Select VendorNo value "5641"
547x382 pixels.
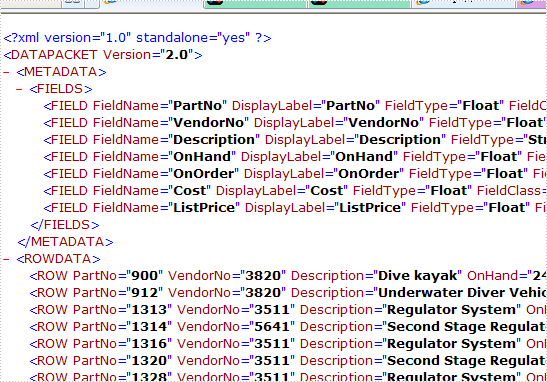coord(272,328)
